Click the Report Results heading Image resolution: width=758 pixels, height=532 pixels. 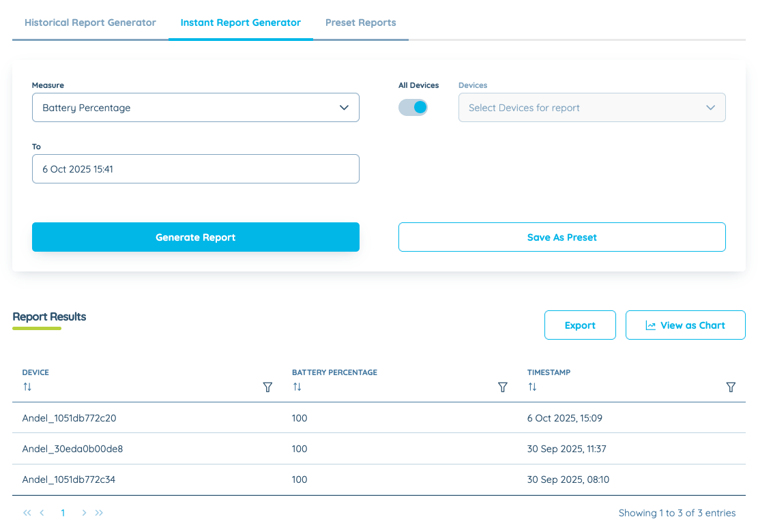(49, 316)
